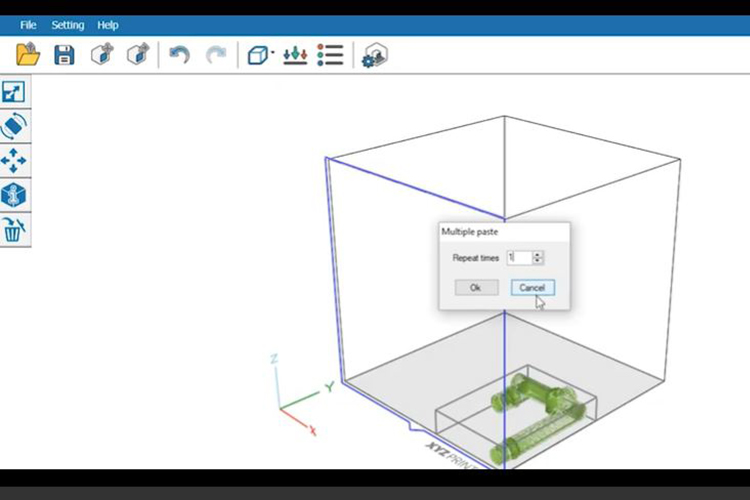Undo the last action
This screenshot has width=750, height=500.
click(180, 55)
